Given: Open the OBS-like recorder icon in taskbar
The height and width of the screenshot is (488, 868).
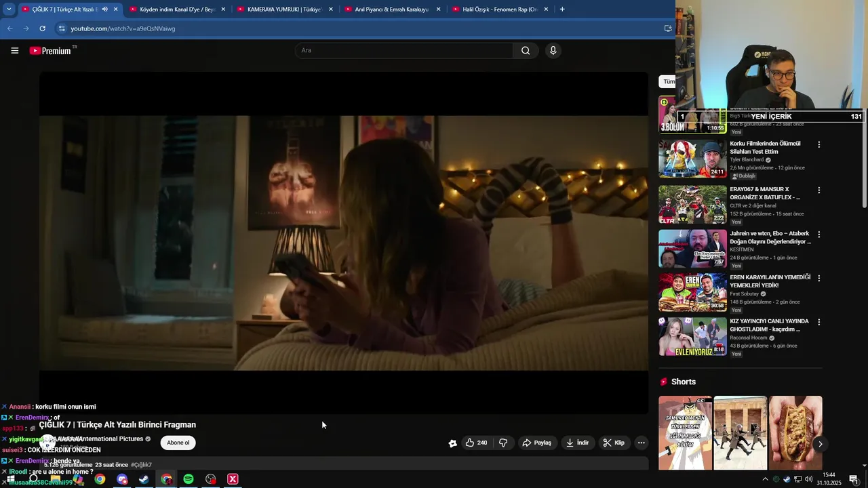Looking at the screenshot, I should 211,479.
